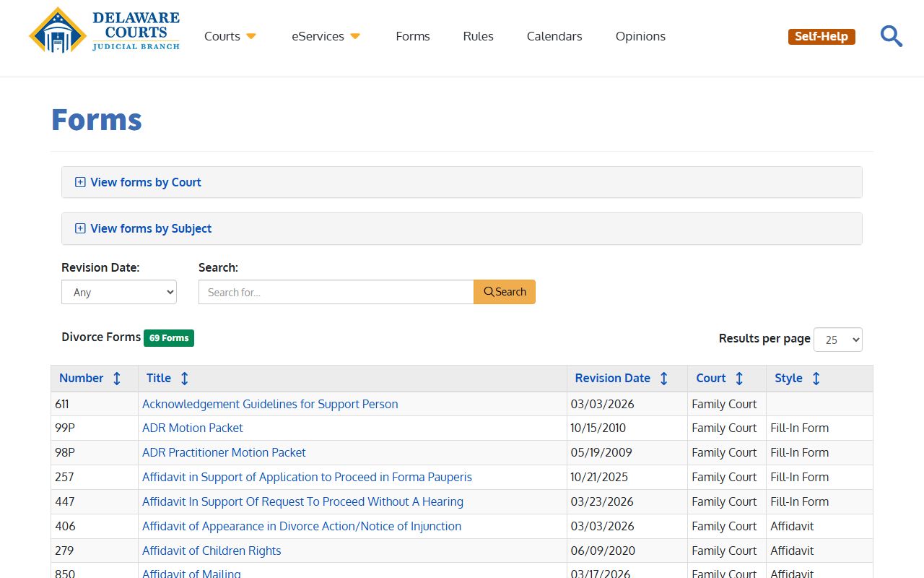Click the Delaware Courts logo
This screenshot has width=924, height=578.
105,30
